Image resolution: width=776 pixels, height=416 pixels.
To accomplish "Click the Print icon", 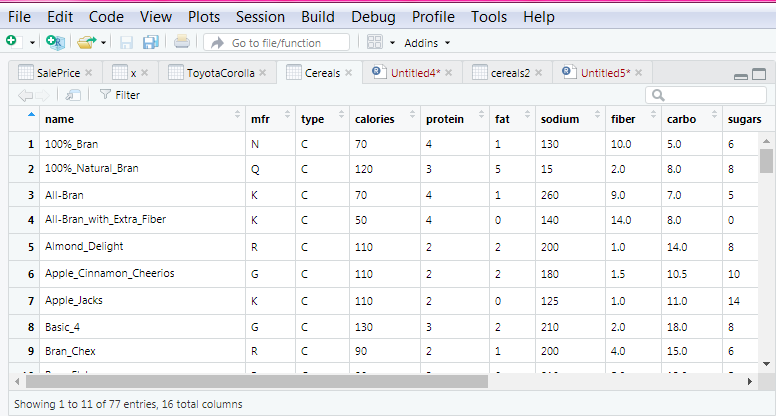I will point(182,42).
